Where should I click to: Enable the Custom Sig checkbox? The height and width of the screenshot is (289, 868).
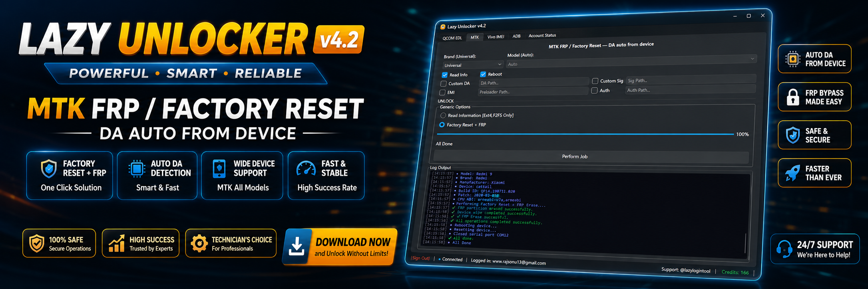click(x=595, y=81)
